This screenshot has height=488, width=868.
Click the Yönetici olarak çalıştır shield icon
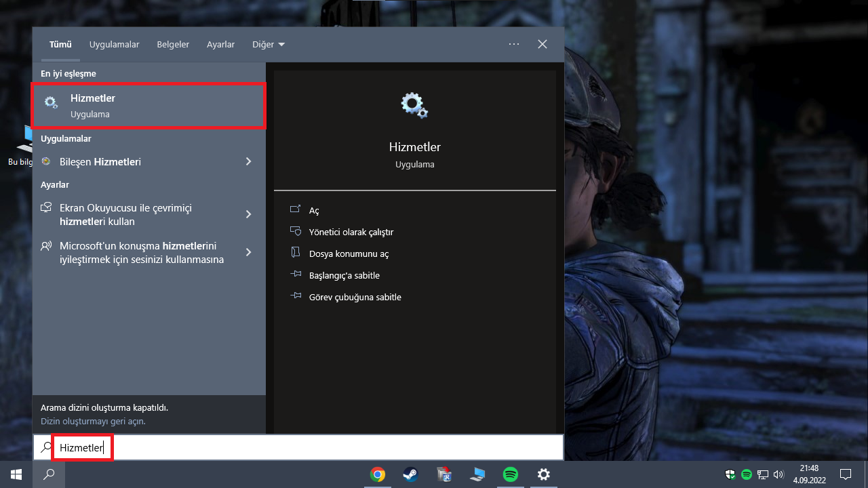coord(295,232)
